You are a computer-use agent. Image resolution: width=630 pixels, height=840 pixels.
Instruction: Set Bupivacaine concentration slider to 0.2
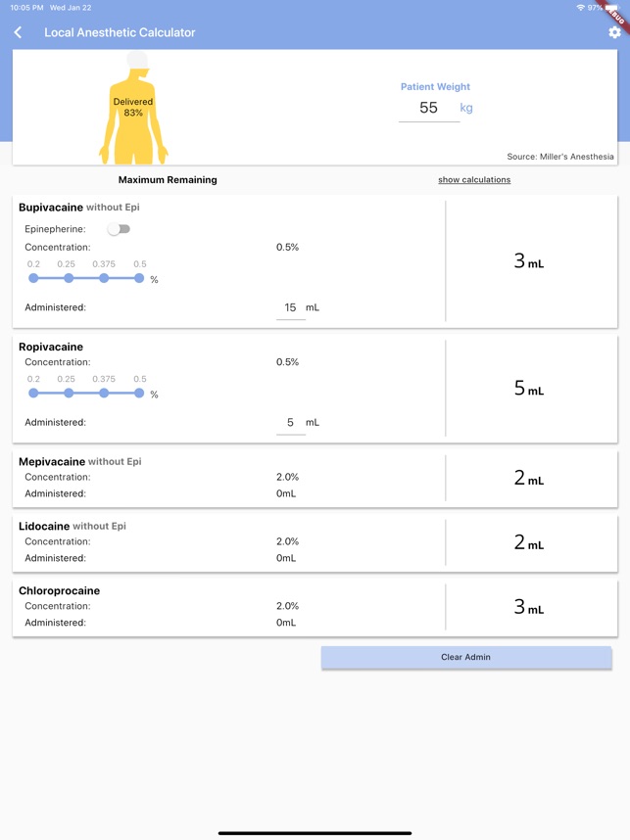[x=33, y=278]
